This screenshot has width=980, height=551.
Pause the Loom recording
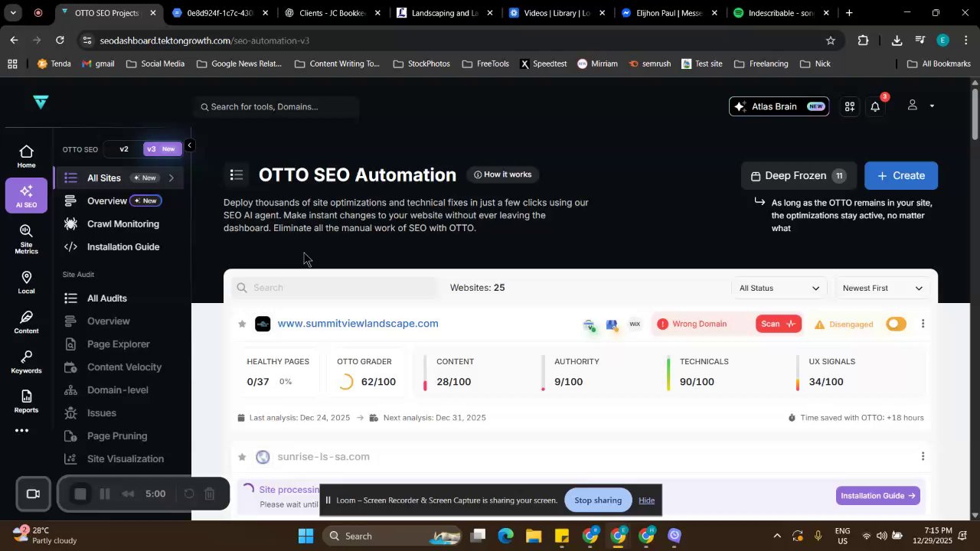click(x=105, y=494)
